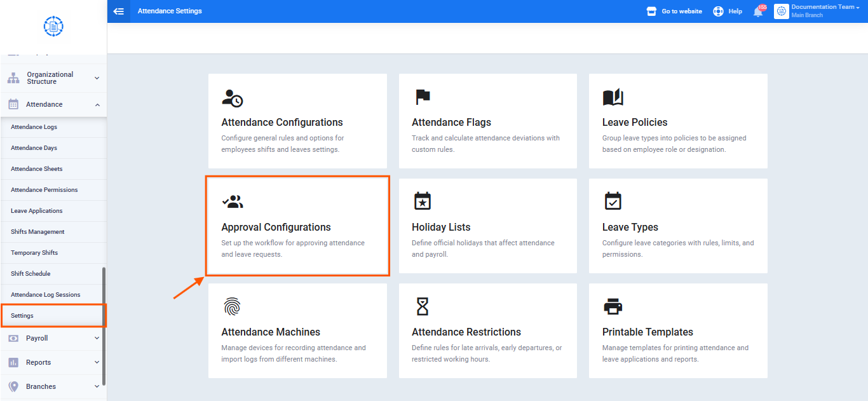Click the Attendance calendar icon in sidebar
Image resolution: width=868 pixels, height=401 pixels.
pos(13,104)
